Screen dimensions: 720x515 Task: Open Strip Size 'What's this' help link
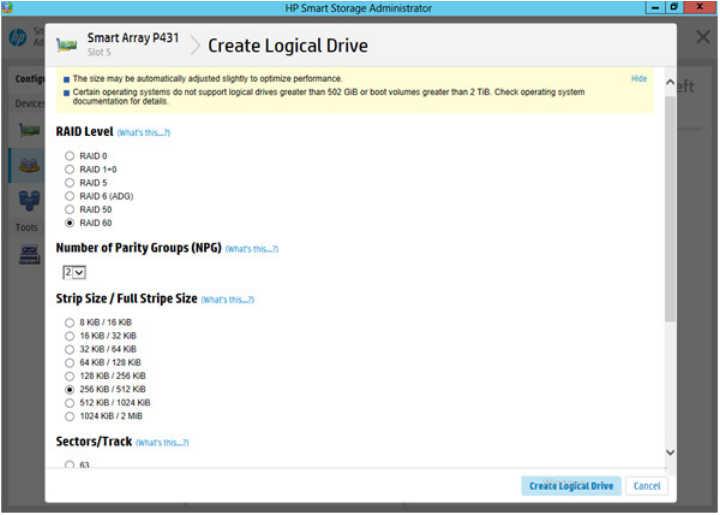228,300
